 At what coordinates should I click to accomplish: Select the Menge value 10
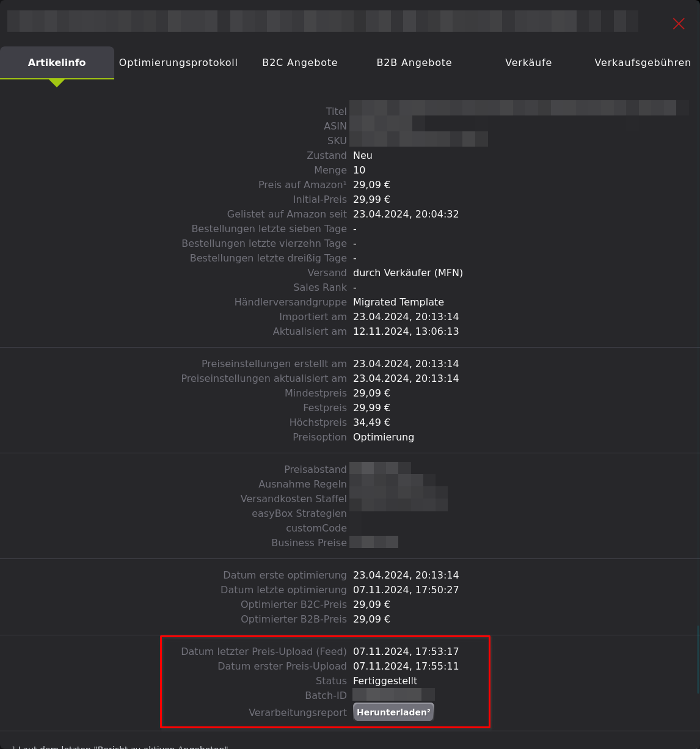coord(359,170)
